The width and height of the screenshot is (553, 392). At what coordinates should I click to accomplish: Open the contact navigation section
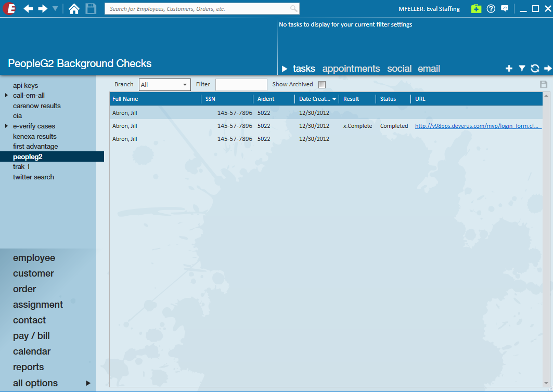click(x=29, y=320)
